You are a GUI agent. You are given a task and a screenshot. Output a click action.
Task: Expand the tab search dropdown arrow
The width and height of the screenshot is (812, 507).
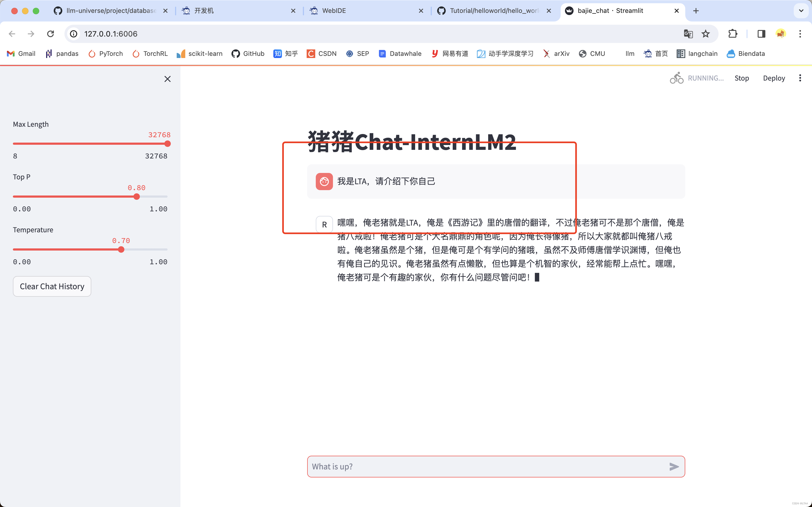coord(801,11)
